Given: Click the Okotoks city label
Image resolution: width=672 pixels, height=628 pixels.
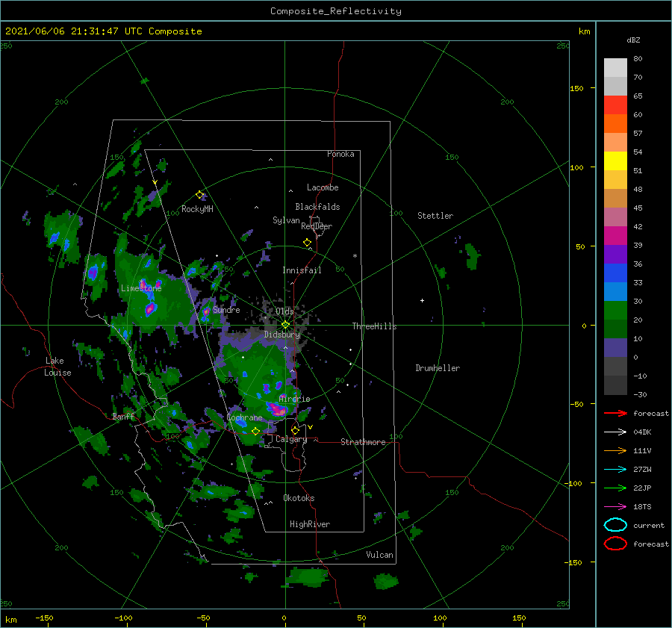Looking at the screenshot, I should (299, 498).
